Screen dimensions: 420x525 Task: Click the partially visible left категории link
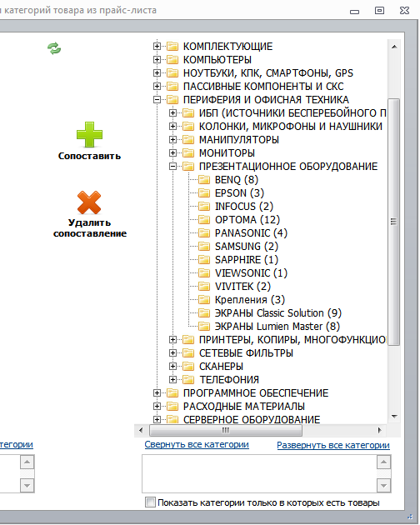(x=17, y=445)
